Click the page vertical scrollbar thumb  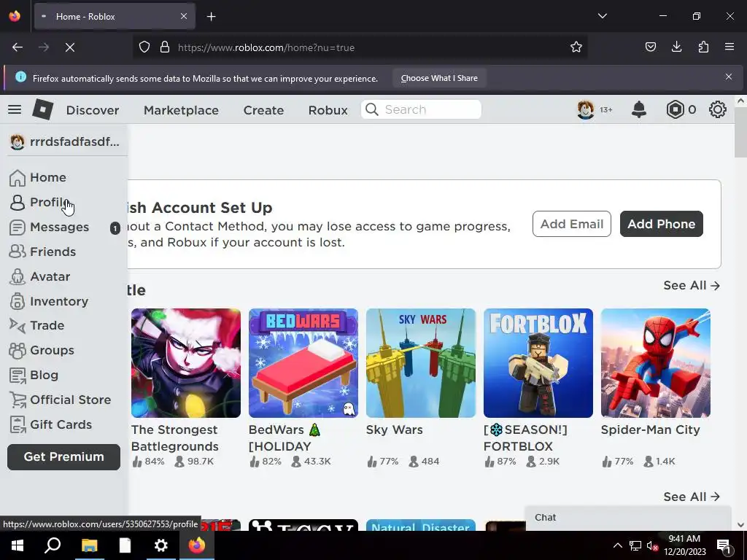click(740, 133)
